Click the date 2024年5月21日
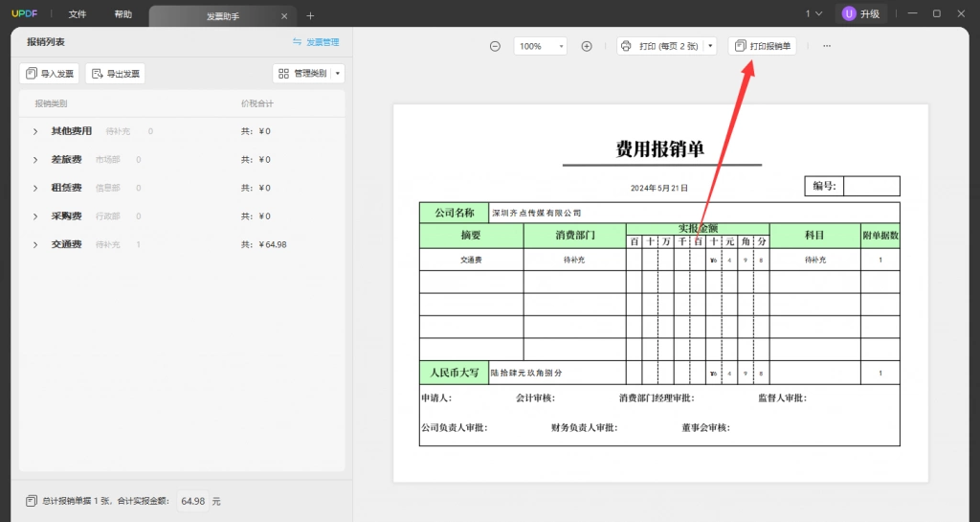Image resolution: width=980 pixels, height=522 pixels. click(x=658, y=188)
